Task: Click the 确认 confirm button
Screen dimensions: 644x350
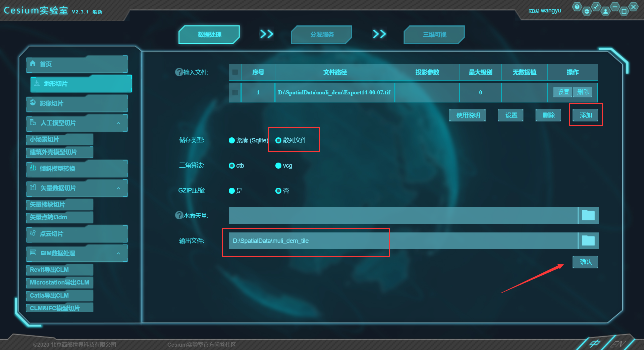Action: click(x=585, y=262)
